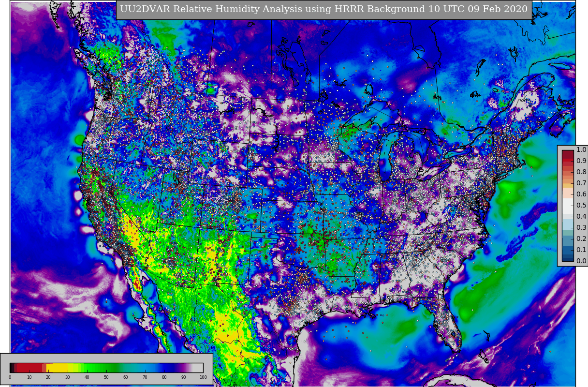Click the "40" tick on humidity colorbar
Viewport: 588px width, 387px height.
click(x=87, y=377)
